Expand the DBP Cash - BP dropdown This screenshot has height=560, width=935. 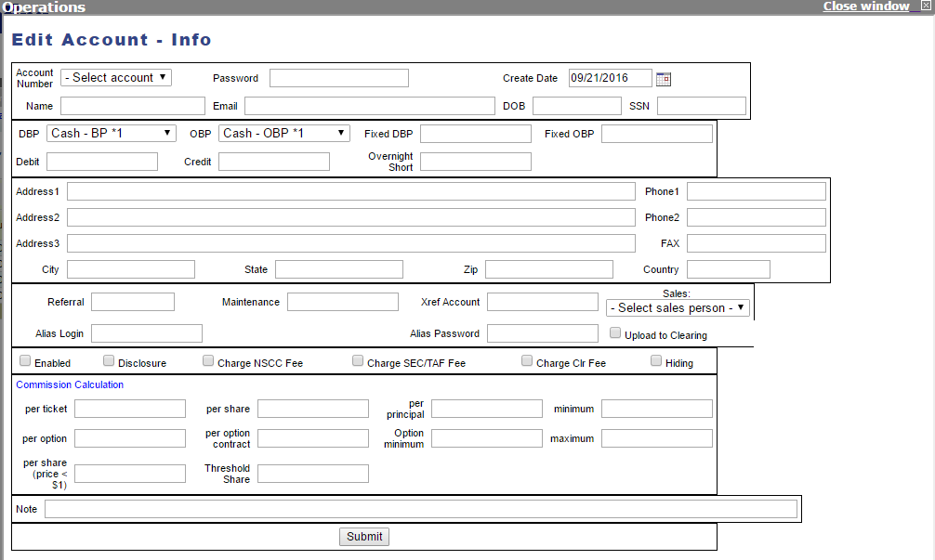point(112,133)
